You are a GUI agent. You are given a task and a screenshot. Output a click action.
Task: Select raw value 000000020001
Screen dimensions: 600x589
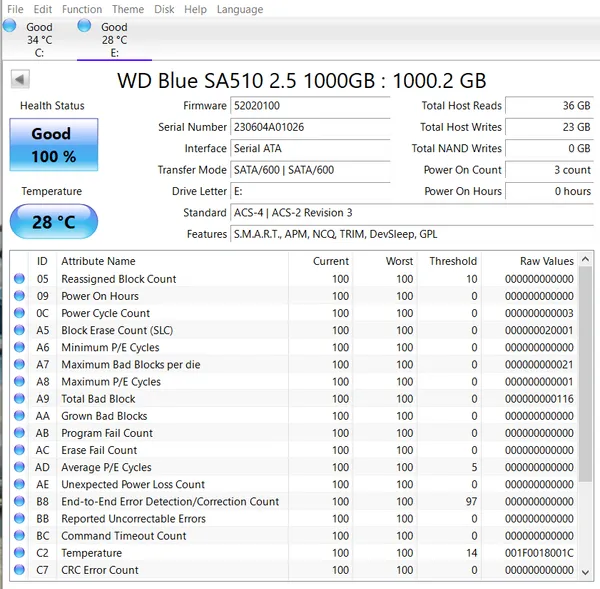tap(539, 330)
